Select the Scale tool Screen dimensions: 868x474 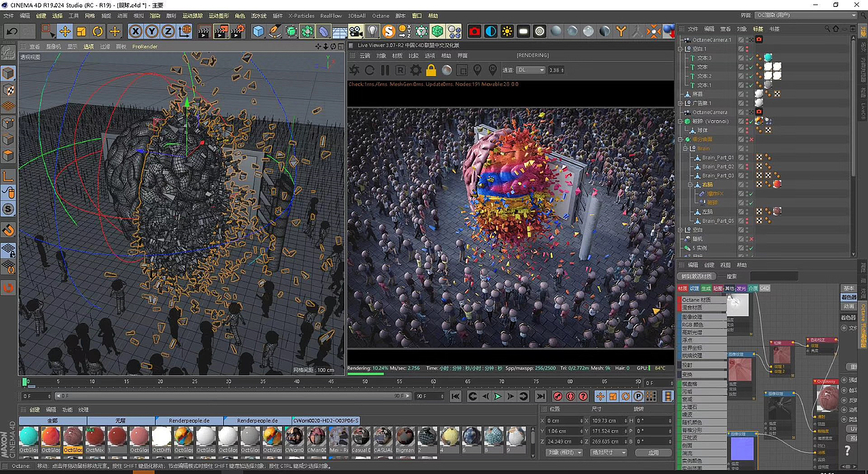click(81, 31)
